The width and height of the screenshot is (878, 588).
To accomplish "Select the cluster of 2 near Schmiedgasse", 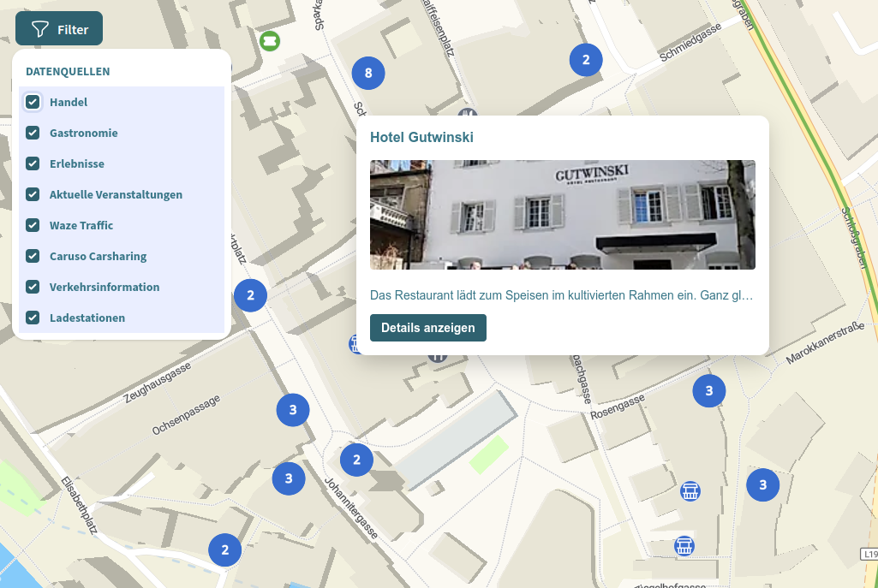I will click(586, 60).
